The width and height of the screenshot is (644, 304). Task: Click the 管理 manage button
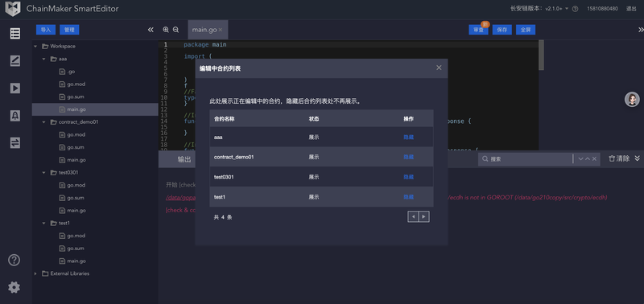click(x=69, y=30)
